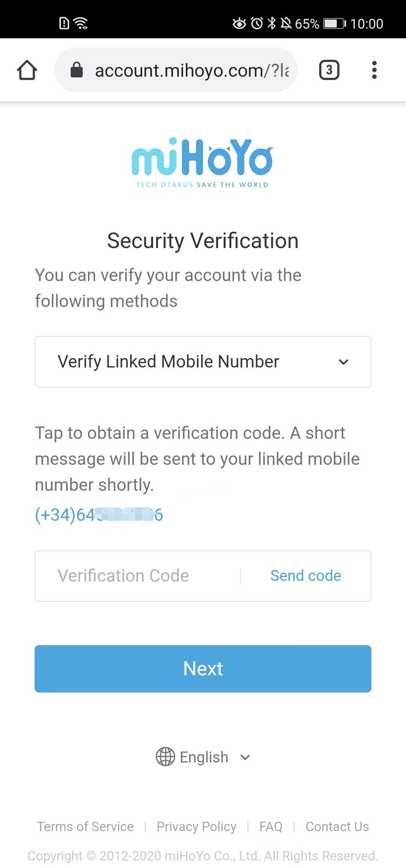Screen dimensions: 406x868
Task: Tap the padlock site security icon
Action: coord(77,70)
